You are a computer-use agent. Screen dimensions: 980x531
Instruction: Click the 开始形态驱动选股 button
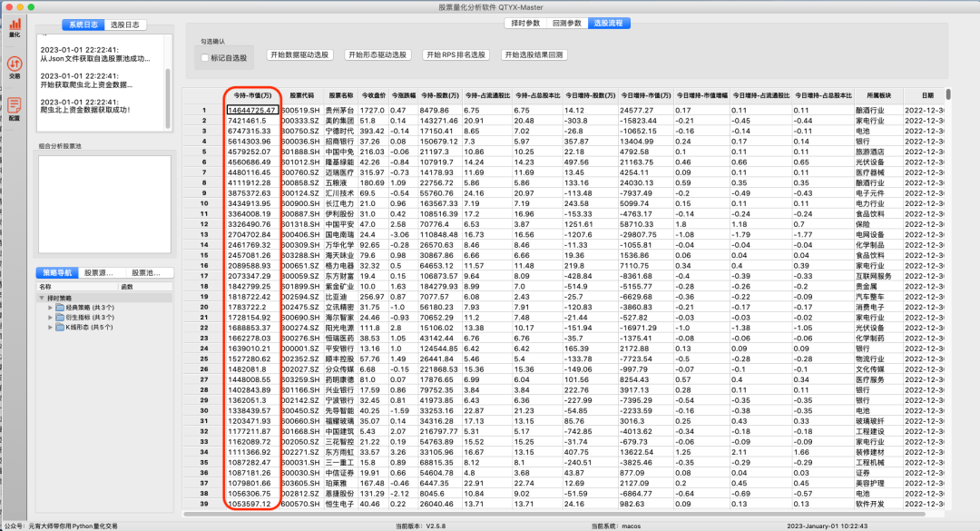click(377, 55)
